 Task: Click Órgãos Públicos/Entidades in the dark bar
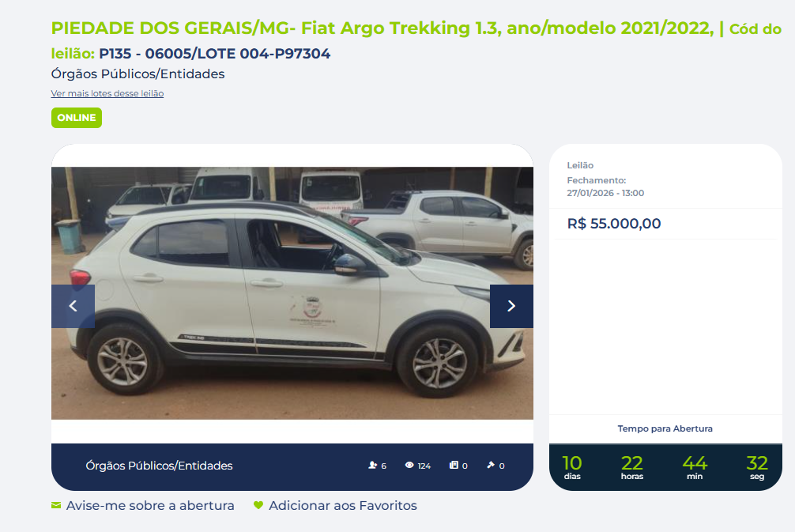(159, 466)
